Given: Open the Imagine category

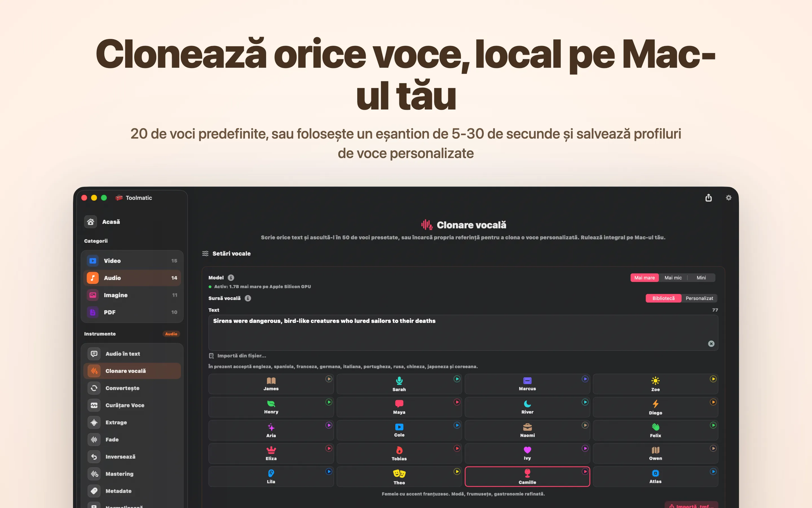Looking at the screenshot, I should click(132, 295).
